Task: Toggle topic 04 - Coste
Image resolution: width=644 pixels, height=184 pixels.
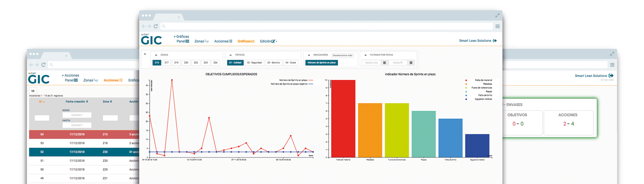Action: (x=291, y=63)
